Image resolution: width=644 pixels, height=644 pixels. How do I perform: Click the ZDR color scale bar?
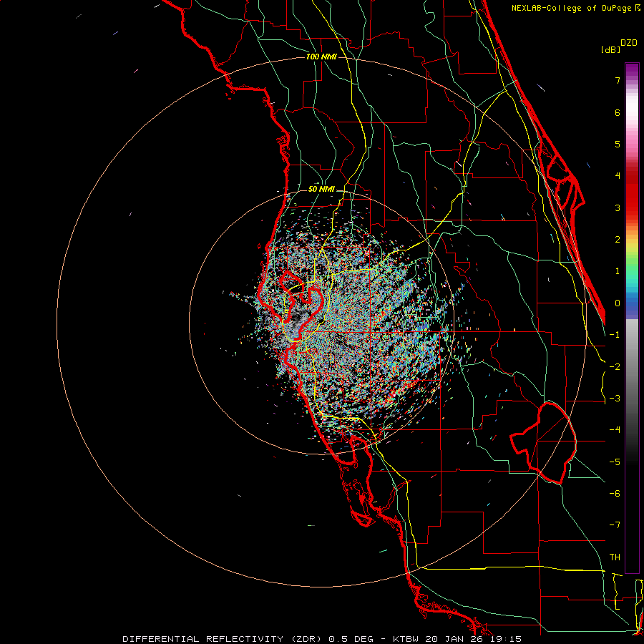(x=632, y=318)
